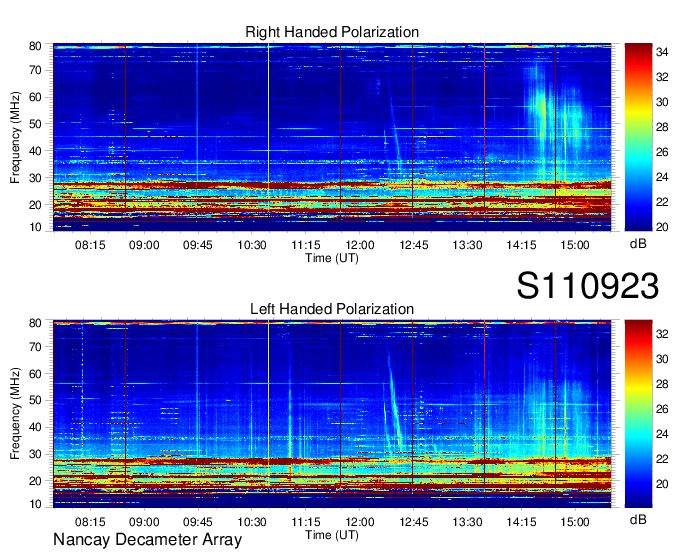Screen dimensions: 680x552
Task: Click Frequency (MHz) axis label of Right Handed plot
Action: (15, 137)
